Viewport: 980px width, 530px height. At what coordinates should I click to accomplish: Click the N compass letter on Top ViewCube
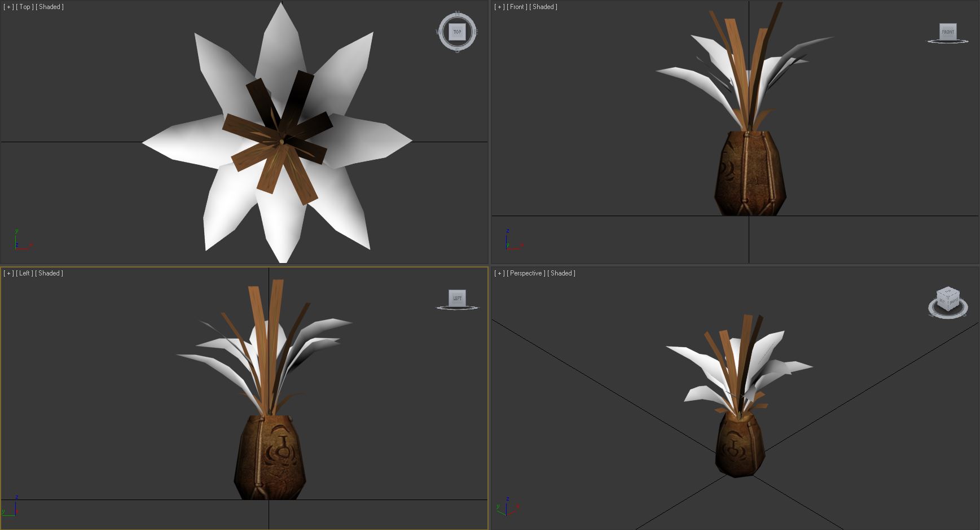[457, 13]
